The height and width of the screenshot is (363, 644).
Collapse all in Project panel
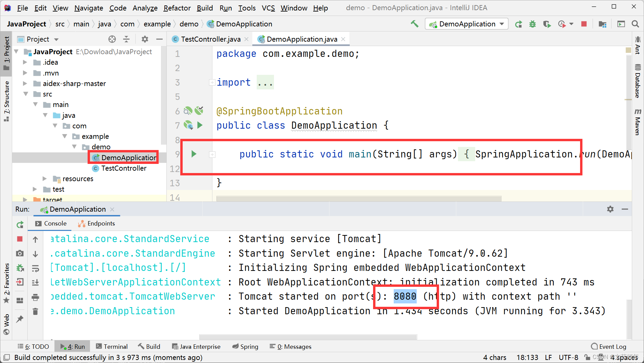coord(127,39)
